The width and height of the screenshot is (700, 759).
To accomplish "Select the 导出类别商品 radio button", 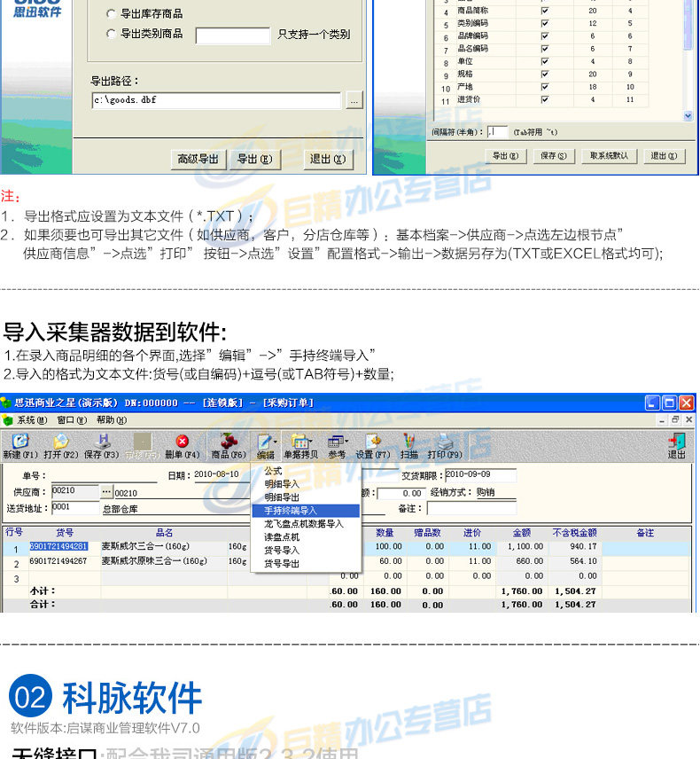I will [x=111, y=34].
